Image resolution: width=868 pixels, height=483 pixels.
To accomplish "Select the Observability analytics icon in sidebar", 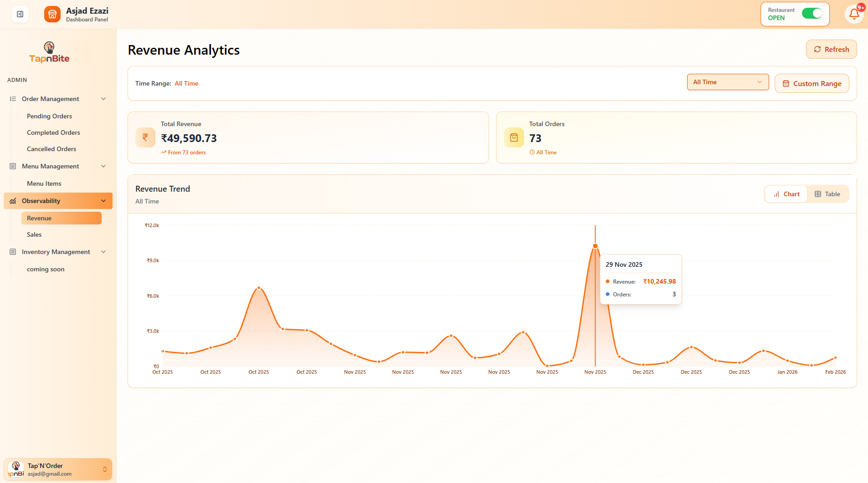I will (13, 201).
